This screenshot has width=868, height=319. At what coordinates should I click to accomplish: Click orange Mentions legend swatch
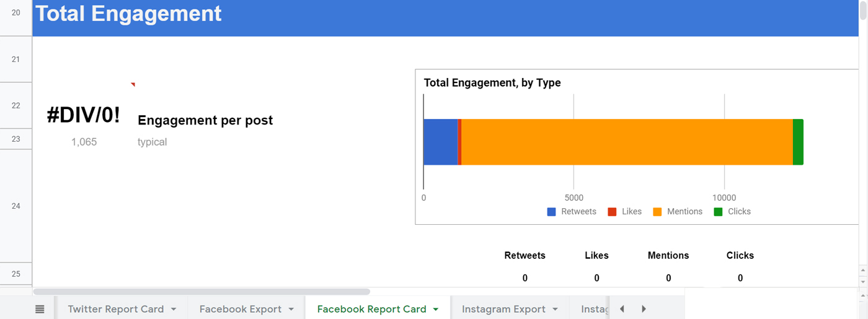(657, 212)
